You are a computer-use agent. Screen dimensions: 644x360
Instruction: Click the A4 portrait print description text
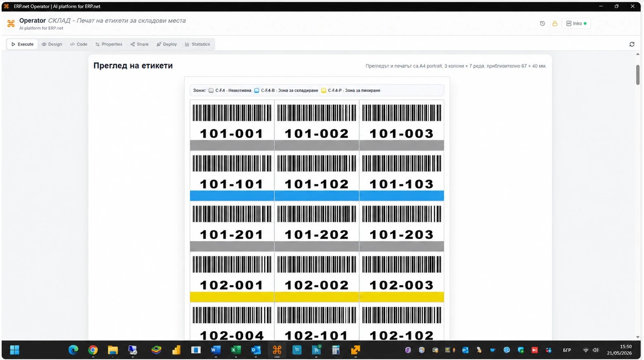click(456, 66)
